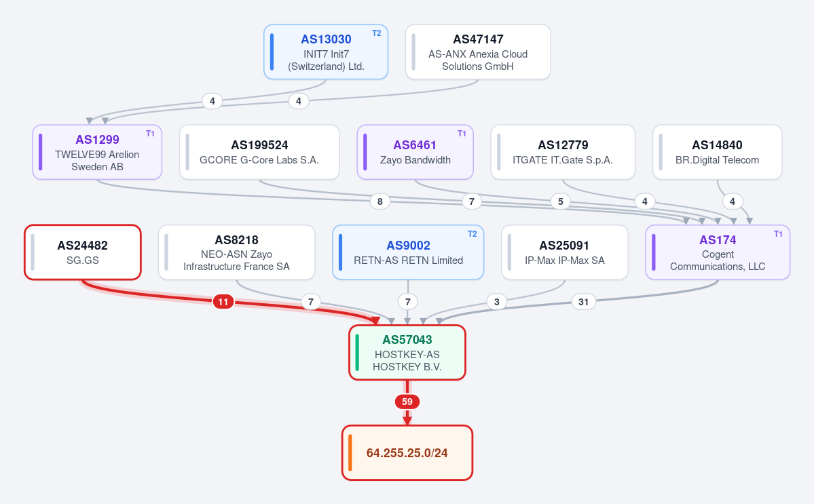Open the AS8218 NEO-ASN Zayo node

pos(237,252)
